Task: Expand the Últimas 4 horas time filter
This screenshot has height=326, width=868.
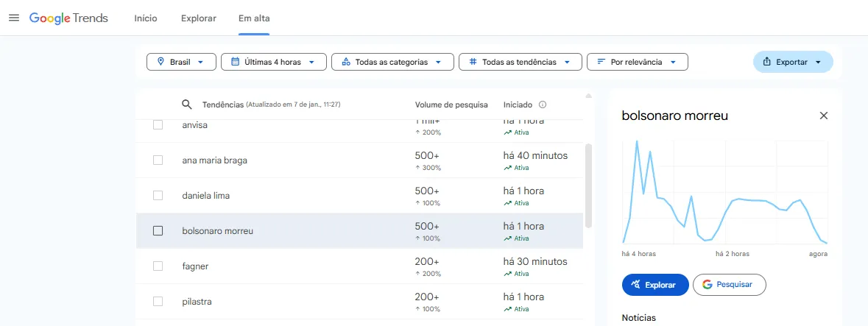Action: click(x=273, y=62)
